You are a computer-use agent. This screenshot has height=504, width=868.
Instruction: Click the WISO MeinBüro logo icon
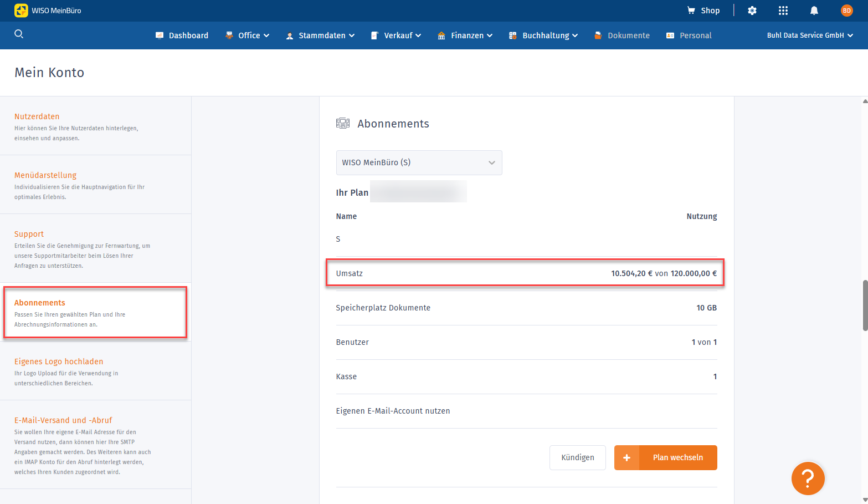click(x=21, y=11)
